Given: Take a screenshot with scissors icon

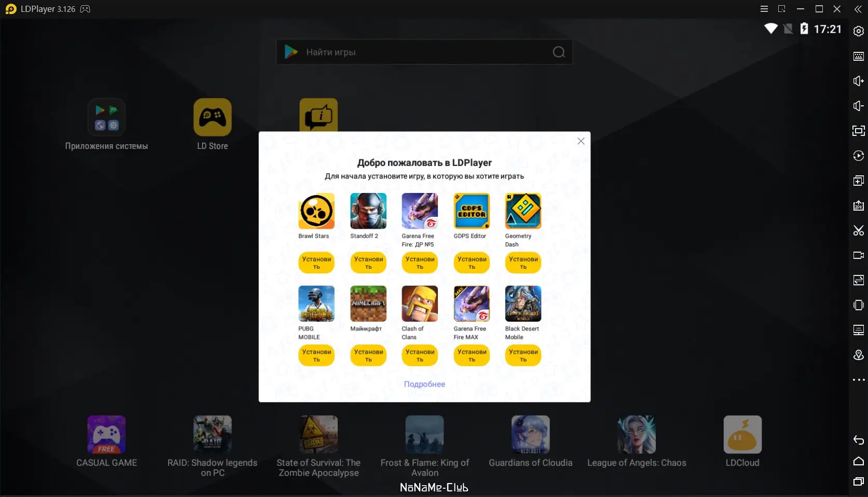Looking at the screenshot, I should [x=859, y=230].
